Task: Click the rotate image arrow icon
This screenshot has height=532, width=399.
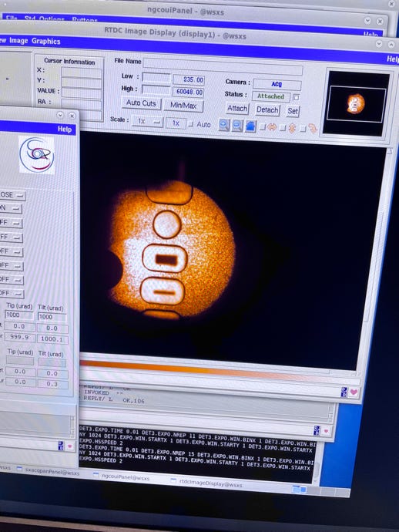Action: tap(313, 129)
